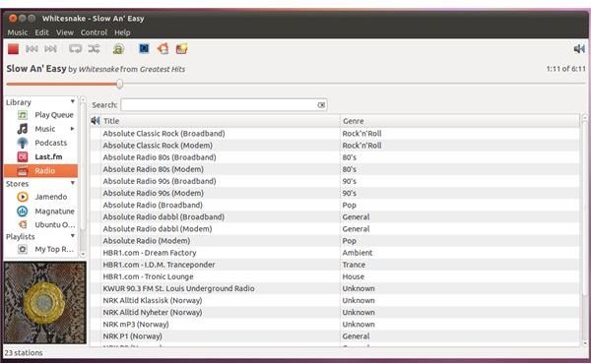591x364 pixels.
Task: Click the volume speaker icon
Action: [579, 48]
